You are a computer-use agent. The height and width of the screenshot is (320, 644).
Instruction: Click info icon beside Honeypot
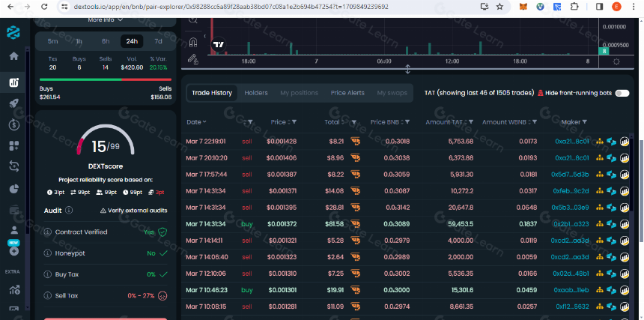[x=48, y=253]
